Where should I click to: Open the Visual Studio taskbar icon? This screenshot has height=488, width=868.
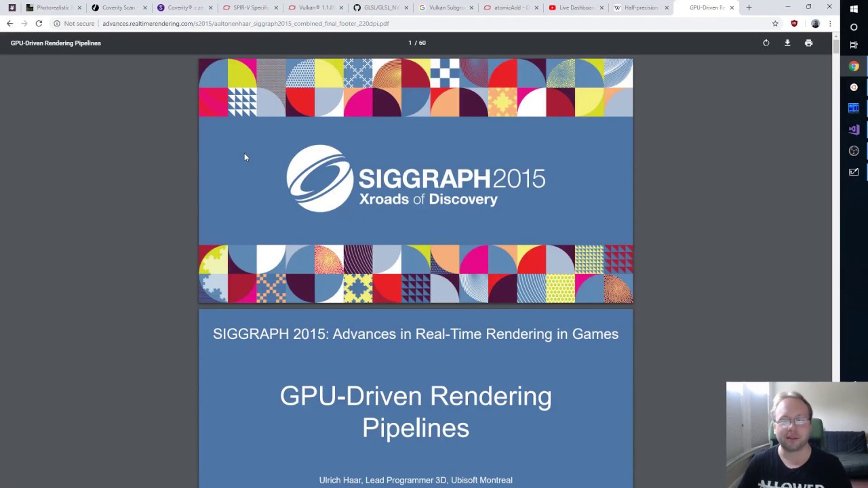(854, 129)
